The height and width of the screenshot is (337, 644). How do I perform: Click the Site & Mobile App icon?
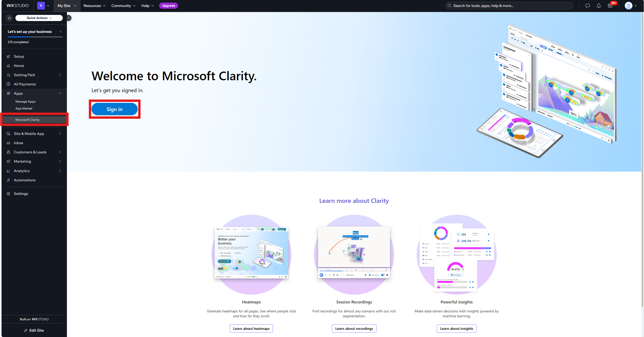(x=9, y=134)
